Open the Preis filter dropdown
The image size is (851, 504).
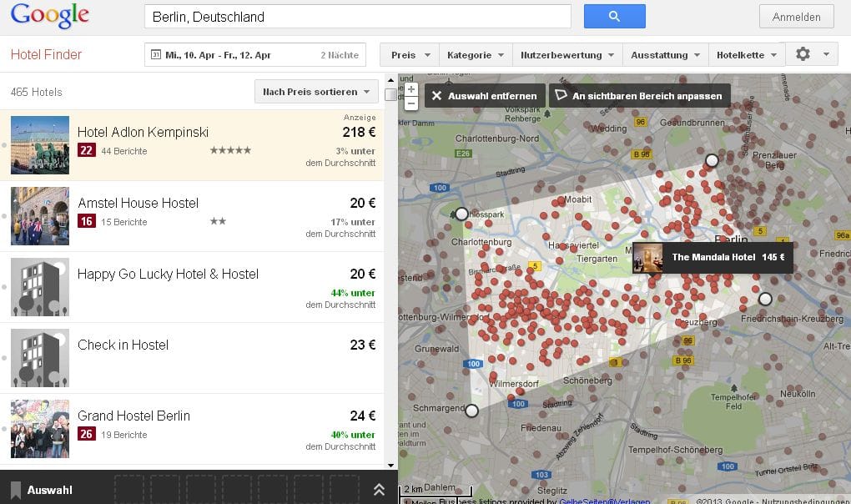[410, 55]
